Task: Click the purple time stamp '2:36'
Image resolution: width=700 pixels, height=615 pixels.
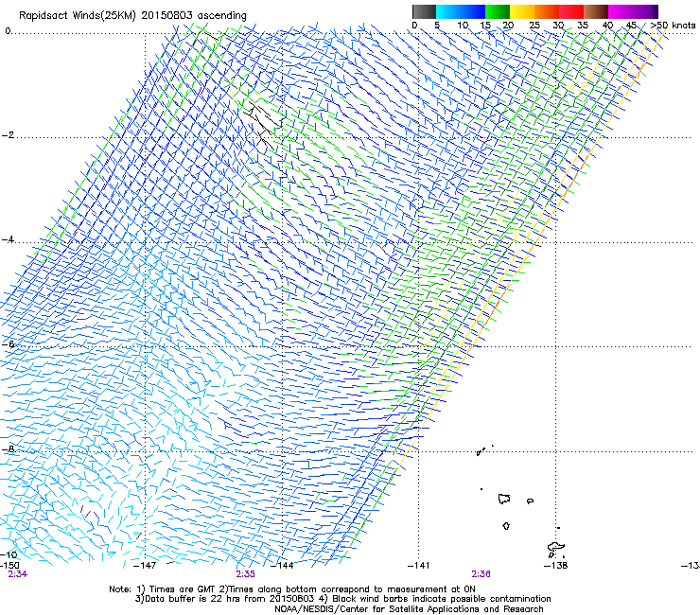Action: pyautogui.click(x=481, y=574)
